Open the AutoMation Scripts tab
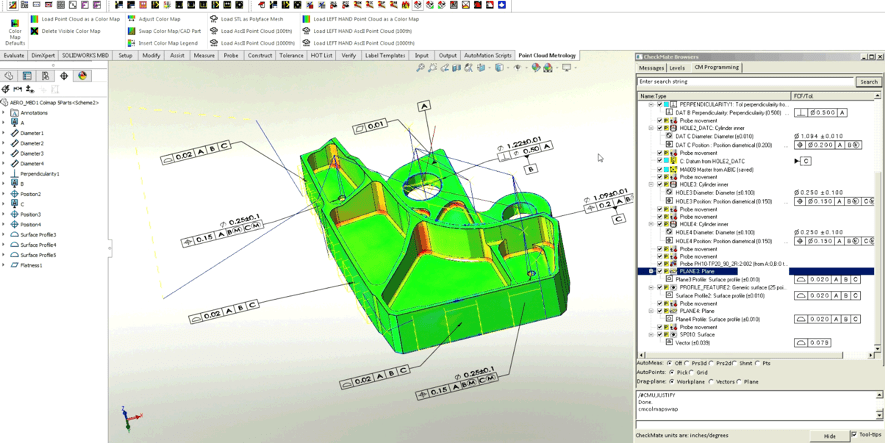Viewport: 885px width, 443px height. [488, 55]
